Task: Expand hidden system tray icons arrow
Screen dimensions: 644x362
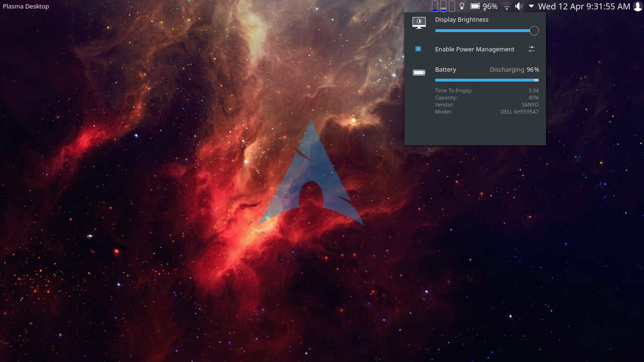Action: (531, 7)
